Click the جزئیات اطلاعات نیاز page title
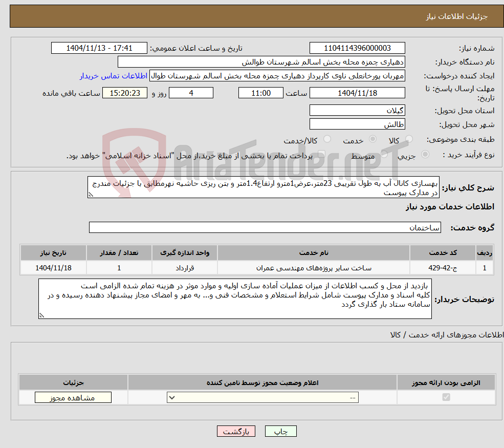 pyautogui.click(x=457, y=16)
